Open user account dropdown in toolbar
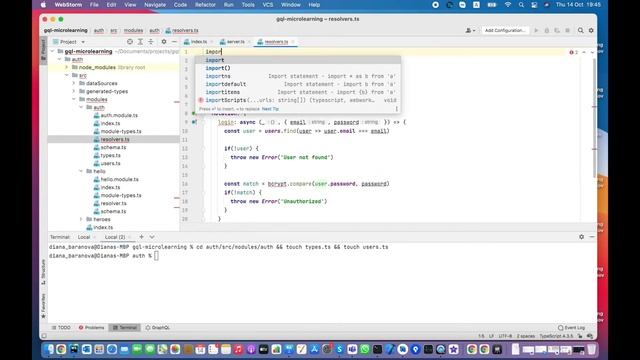The image size is (640, 360). point(471,31)
